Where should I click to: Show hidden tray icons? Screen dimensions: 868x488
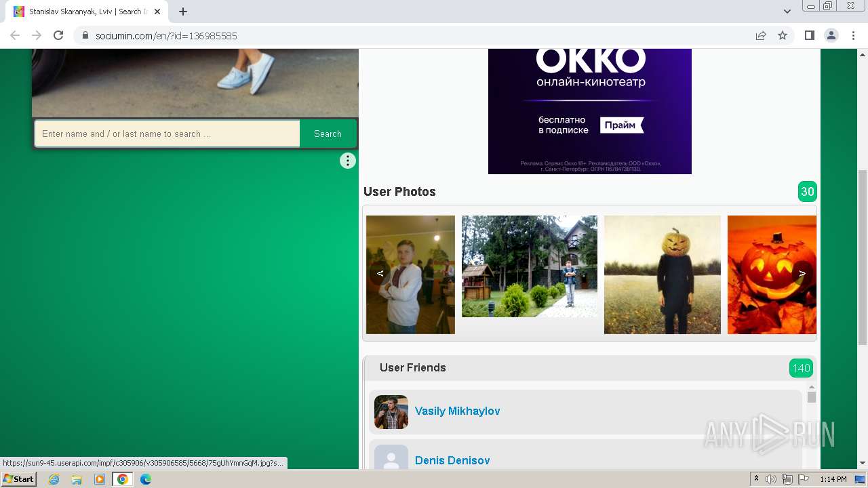coord(757,479)
